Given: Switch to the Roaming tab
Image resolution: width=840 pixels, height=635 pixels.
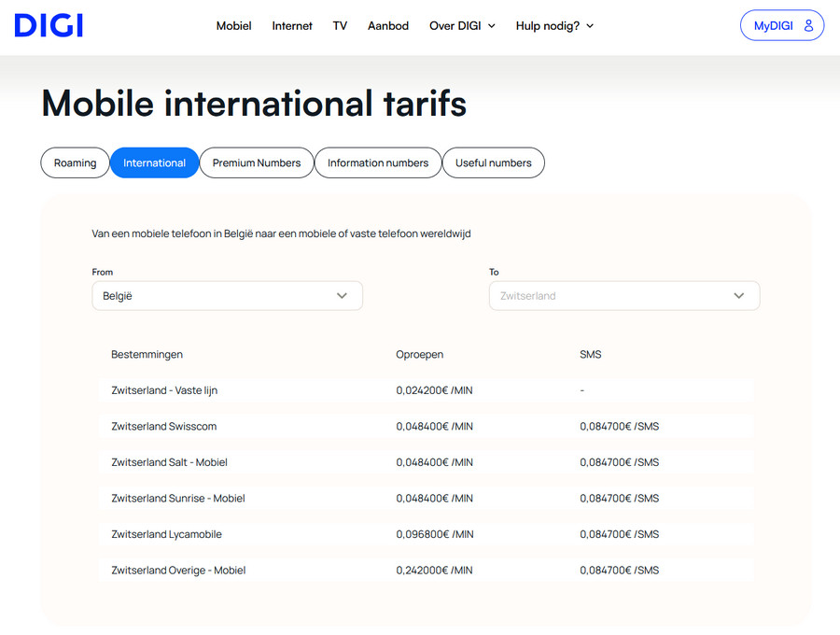Looking at the screenshot, I should click(x=75, y=162).
